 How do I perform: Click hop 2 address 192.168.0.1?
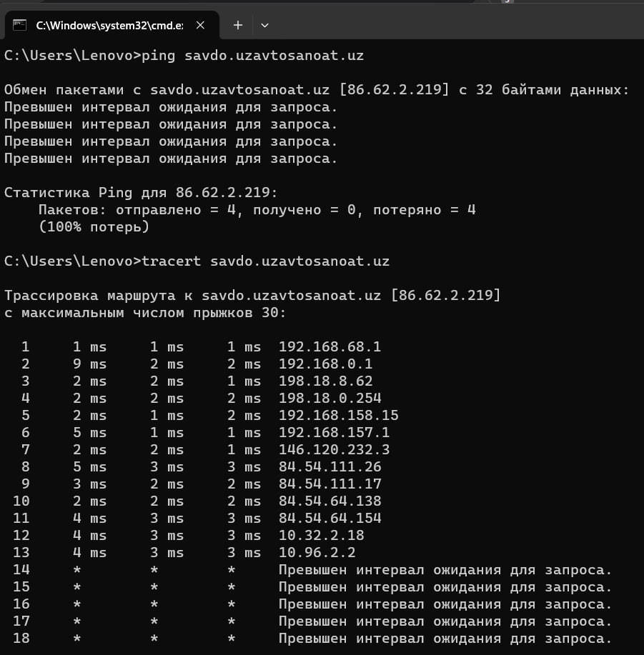point(325,364)
